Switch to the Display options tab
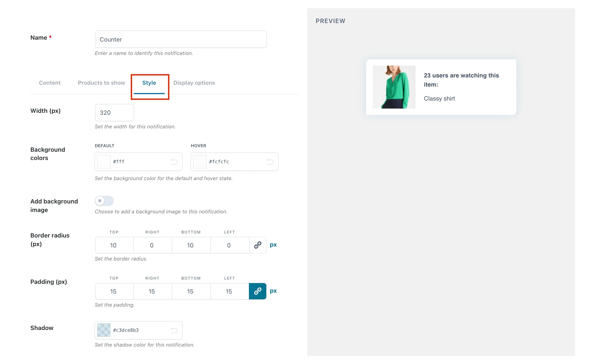Screen dimensions: 596x364 coord(194,83)
